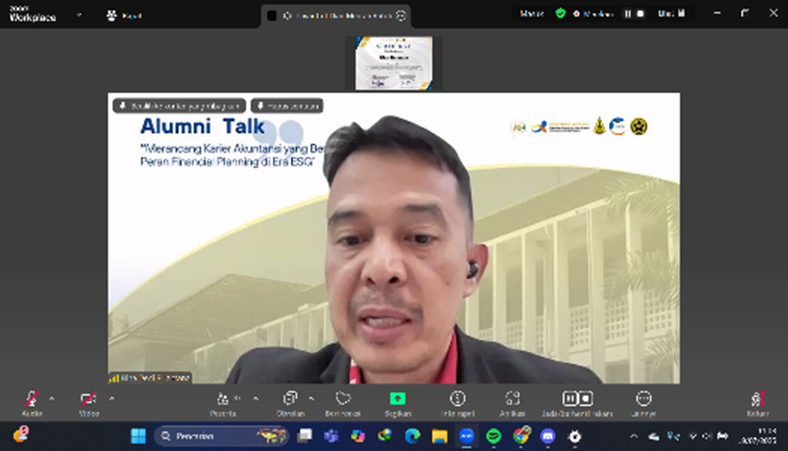Screen dimensions: 788x451
Task: Open the Copilot app on the taskbar
Action: pos(358,436)
